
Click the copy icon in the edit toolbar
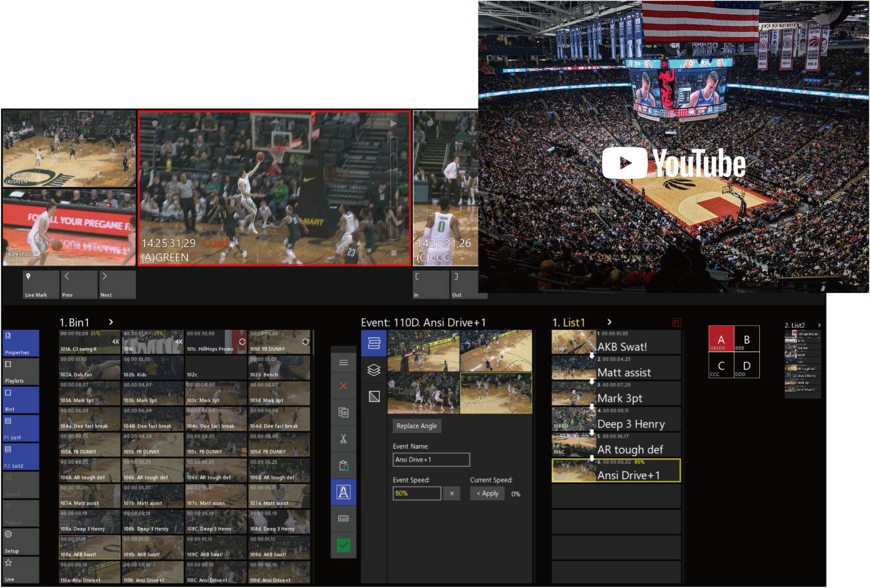[343, 412]
